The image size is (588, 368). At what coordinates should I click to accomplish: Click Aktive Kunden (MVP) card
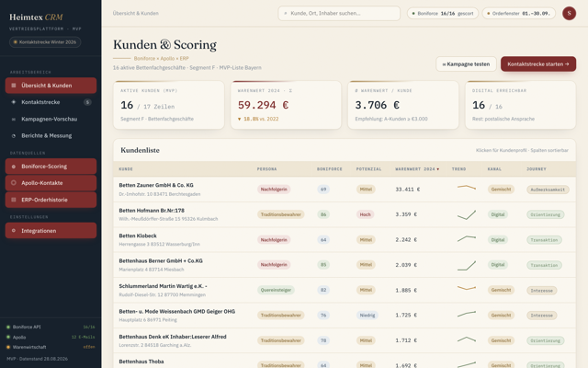tap(169, 105)
